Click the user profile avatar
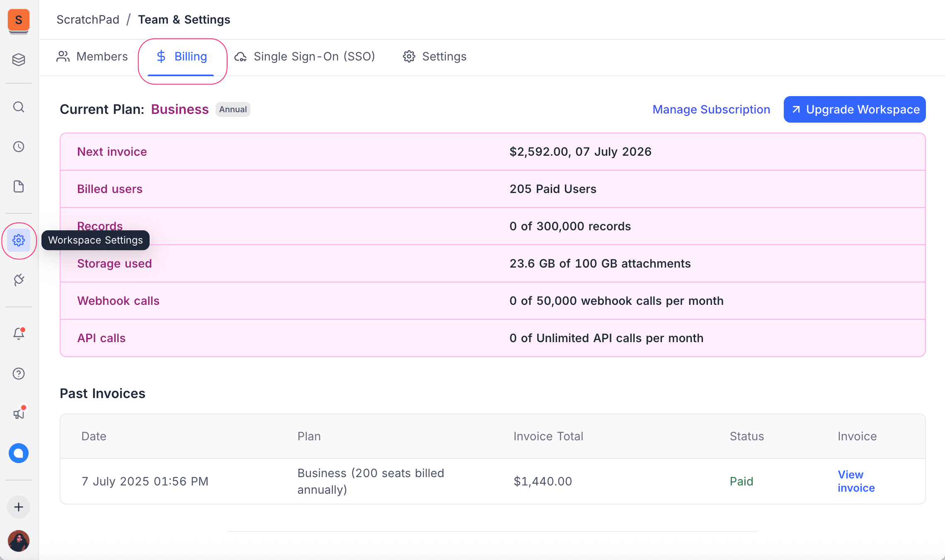The image size is (945, 560). coord(19,541)
